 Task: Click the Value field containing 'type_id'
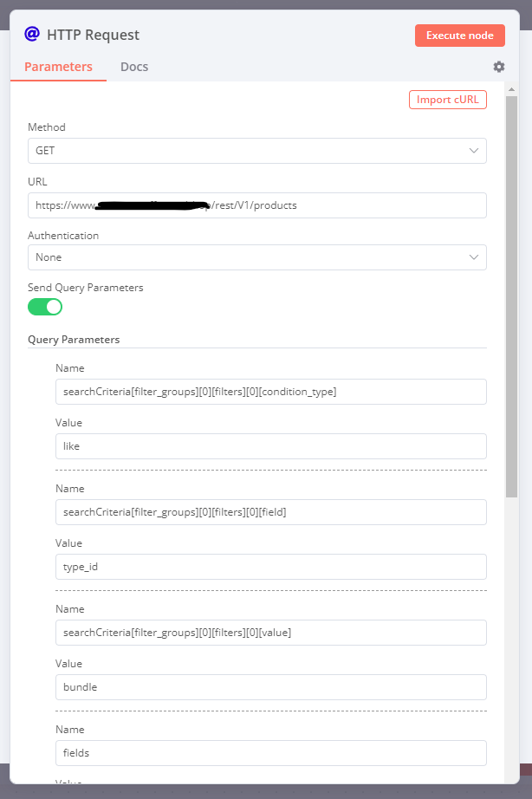pos(270,567)
